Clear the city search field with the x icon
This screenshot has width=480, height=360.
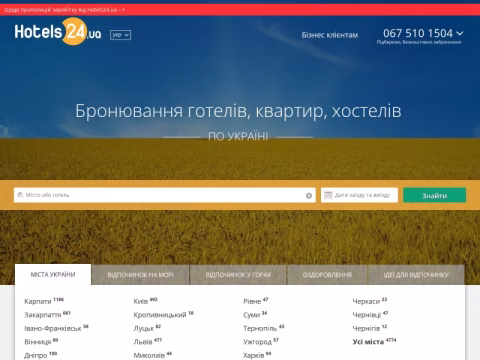pyautogui.click(x=309, y=196)
